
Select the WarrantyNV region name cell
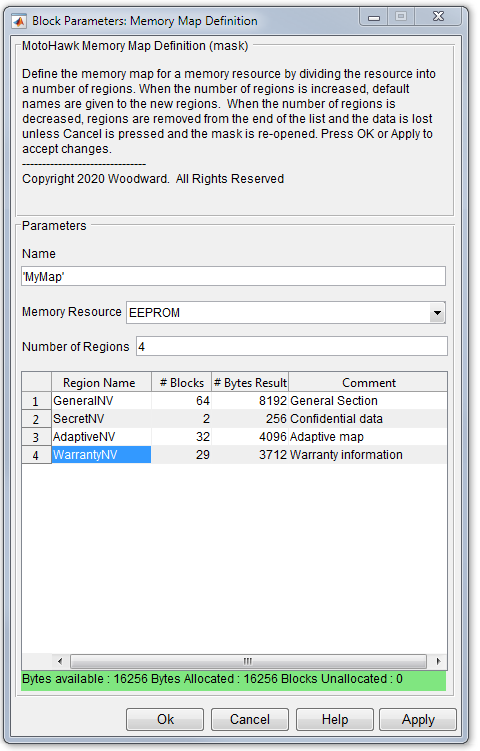click(101, 455)
